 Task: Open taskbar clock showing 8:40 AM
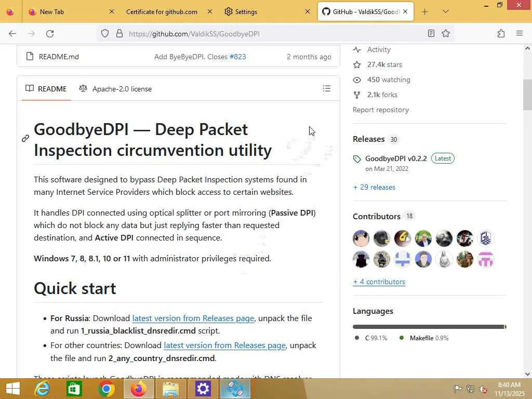point(509,389)
